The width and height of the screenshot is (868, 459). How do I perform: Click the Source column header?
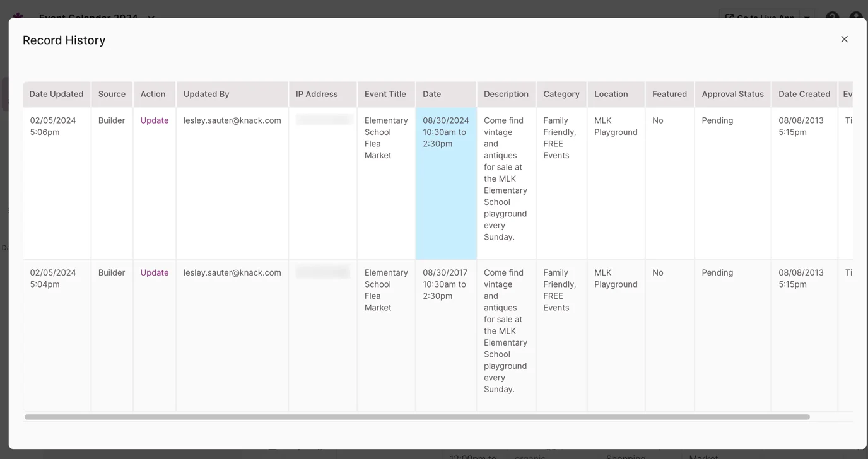click(112, 94)
